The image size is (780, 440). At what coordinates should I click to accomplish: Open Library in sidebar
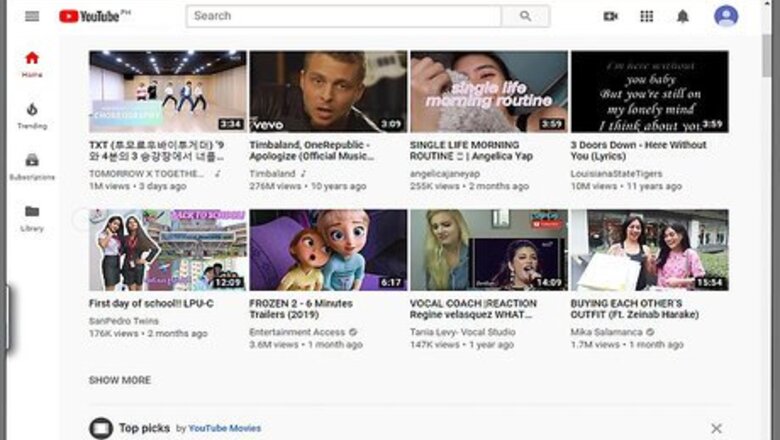(32, 217)
